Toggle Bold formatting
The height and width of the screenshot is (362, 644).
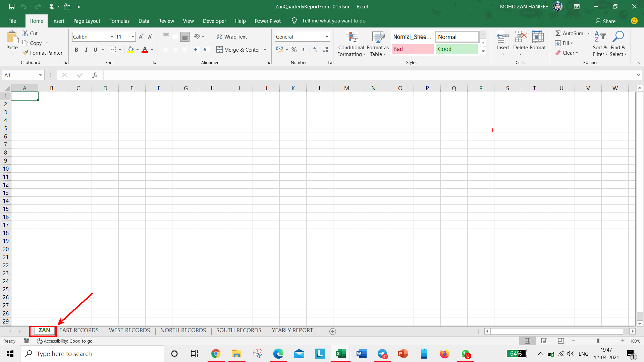[76, 50]
